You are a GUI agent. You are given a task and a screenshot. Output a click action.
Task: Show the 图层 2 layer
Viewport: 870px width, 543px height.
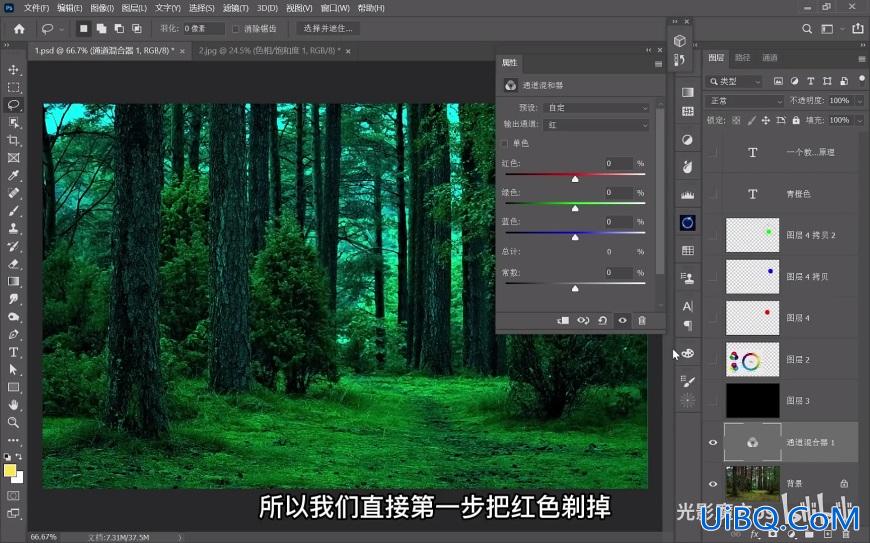coord(713,359)
